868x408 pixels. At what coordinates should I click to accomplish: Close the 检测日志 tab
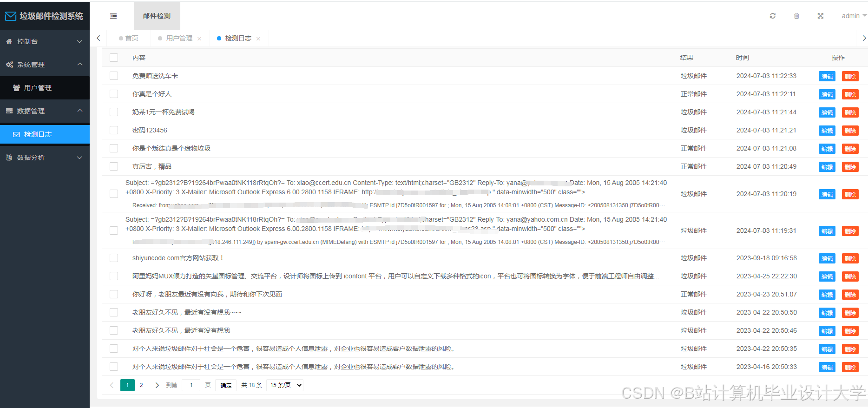coord(258,39)
